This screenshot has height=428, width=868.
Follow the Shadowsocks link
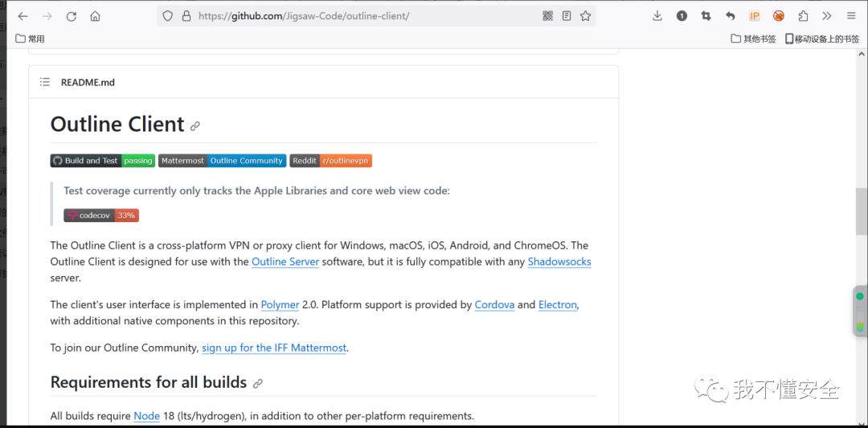pyautogui.click(x=559, y=261)
